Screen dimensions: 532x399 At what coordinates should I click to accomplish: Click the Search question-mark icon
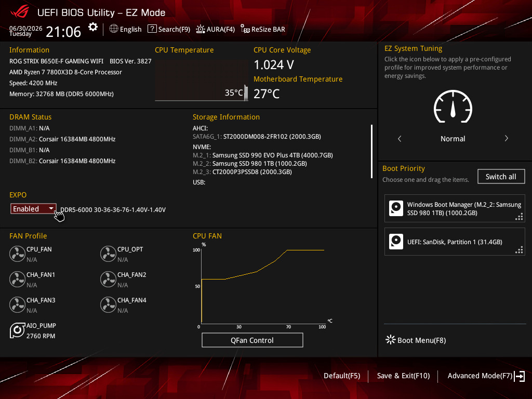click(x=152, y=29)
